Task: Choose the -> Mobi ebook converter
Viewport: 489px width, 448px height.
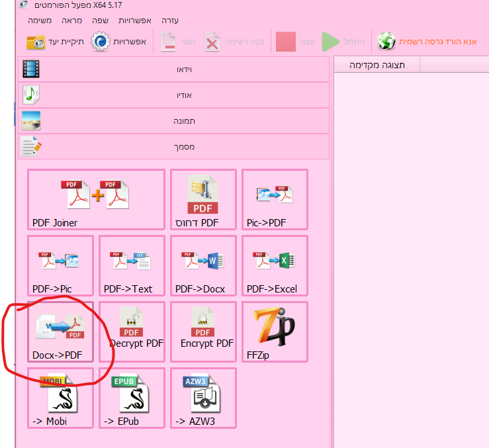Action: 60,398
